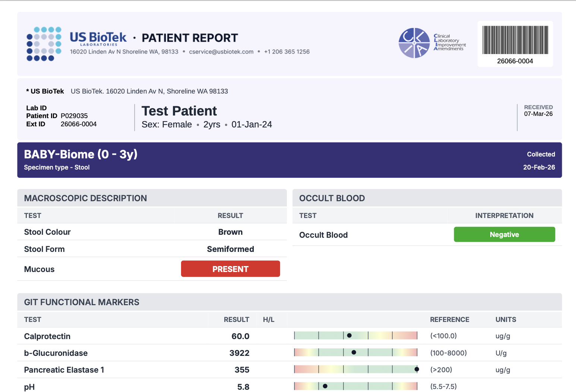Screen dimensions: 576x392
Task: Click the Calprotectin range bar marker dot
Action: (349, 336)
